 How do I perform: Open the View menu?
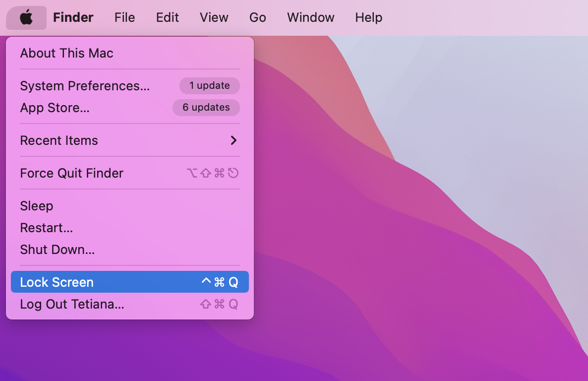click(x=214, y=18)
